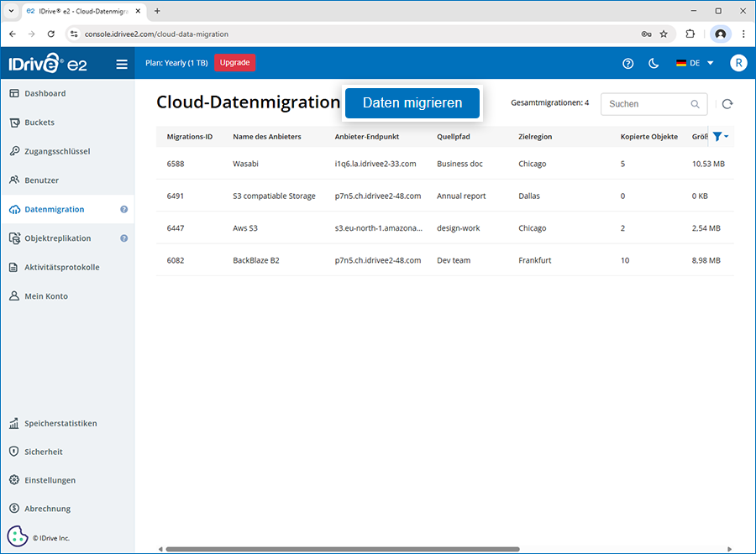Open the help question mark icon

(627, 64)
